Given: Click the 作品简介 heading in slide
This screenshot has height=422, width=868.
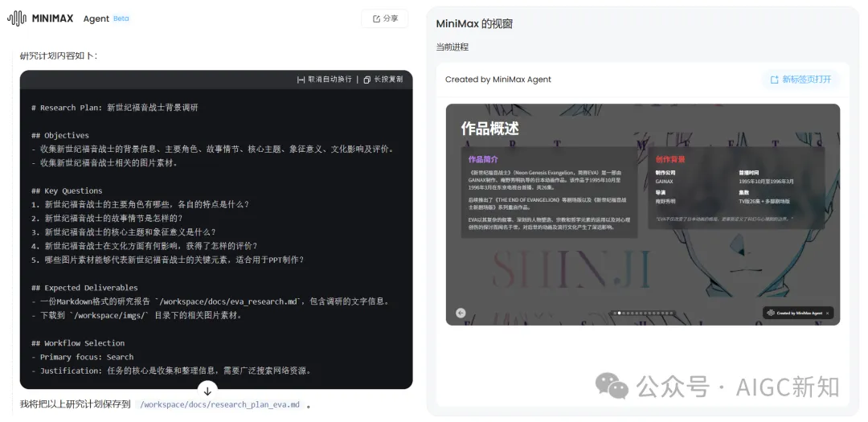Looking at the screenshot, I should pyautogui.click(x=483, y=159).
